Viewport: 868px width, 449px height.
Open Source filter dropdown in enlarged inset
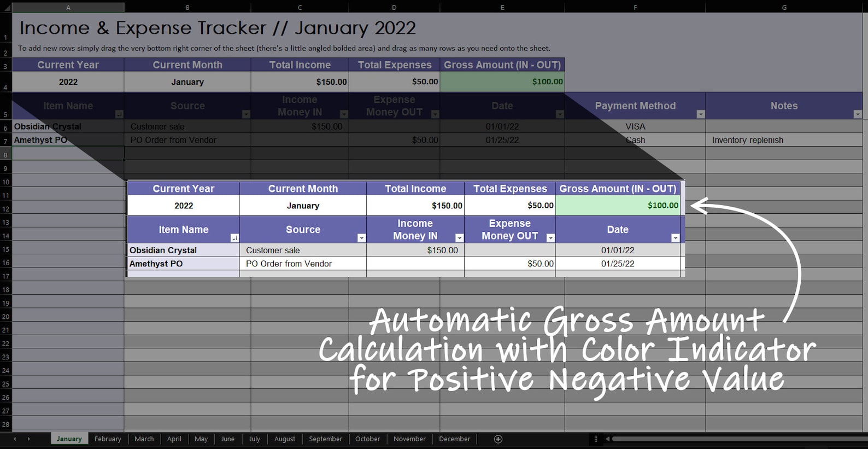point(361,238)
